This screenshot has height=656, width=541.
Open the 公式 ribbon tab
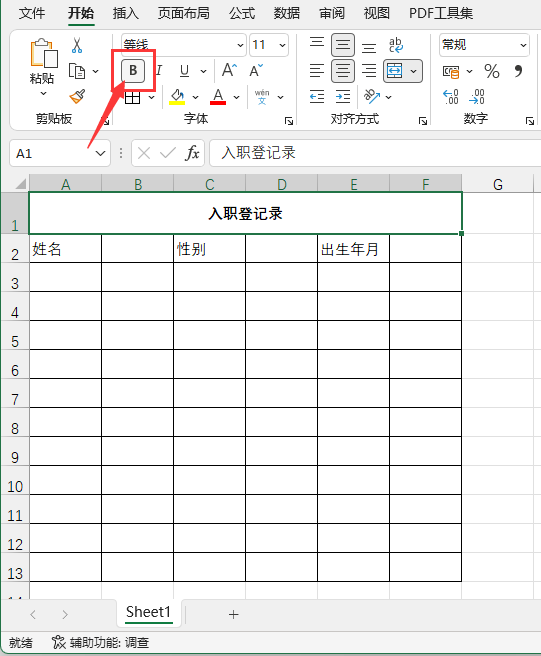coord(242,13)
